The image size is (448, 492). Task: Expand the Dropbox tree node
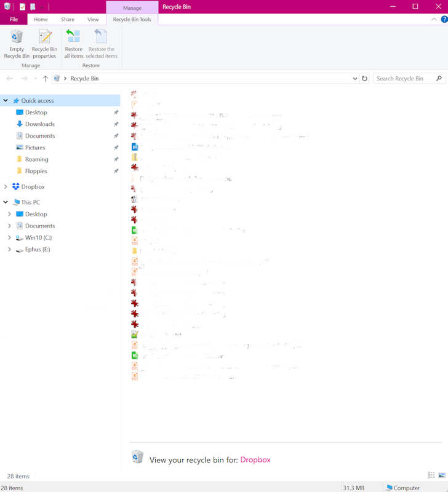6,187
